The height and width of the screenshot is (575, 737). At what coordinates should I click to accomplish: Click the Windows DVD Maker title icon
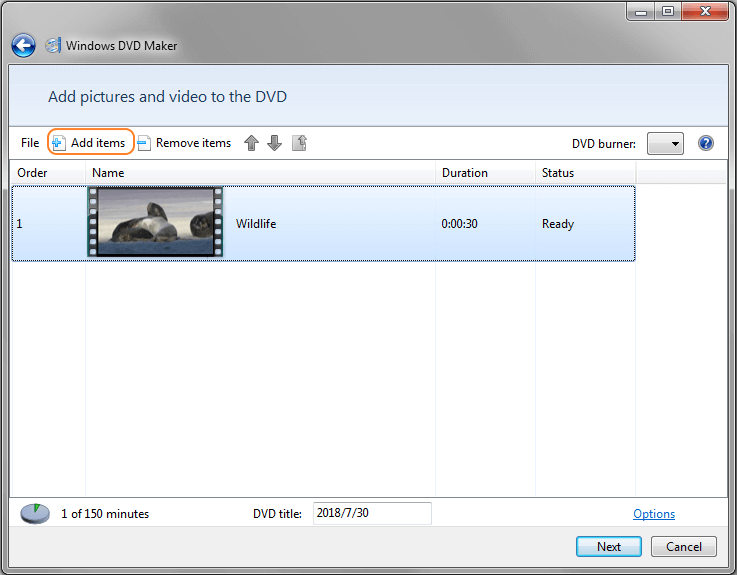(x=52, y=46)
